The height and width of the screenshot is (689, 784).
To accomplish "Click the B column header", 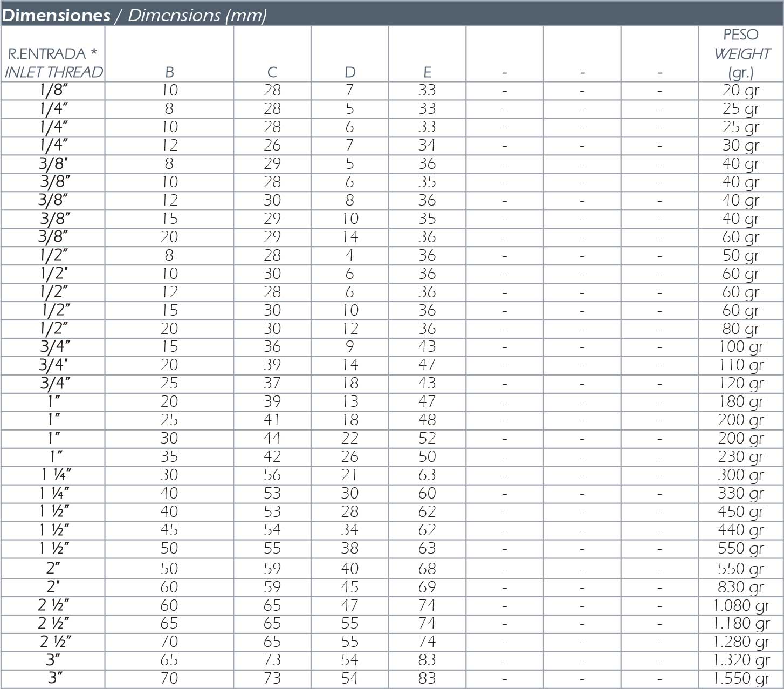I will [169, 72].
